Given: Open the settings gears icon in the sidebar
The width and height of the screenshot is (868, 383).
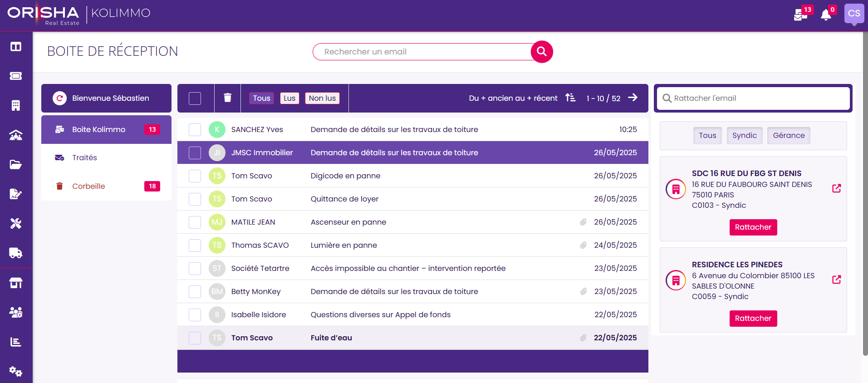Looking at the screenshot, I should tap(16, 371).
